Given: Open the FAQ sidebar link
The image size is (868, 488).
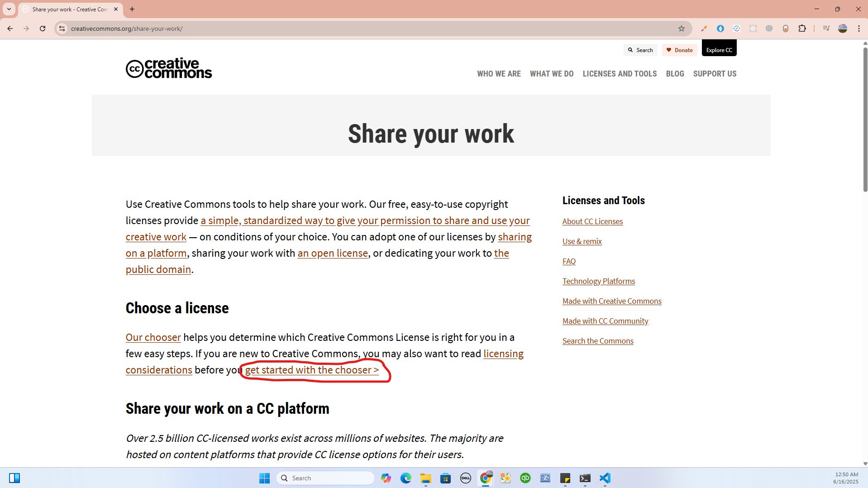Looking at the screenshot, I should click(569, 261).
